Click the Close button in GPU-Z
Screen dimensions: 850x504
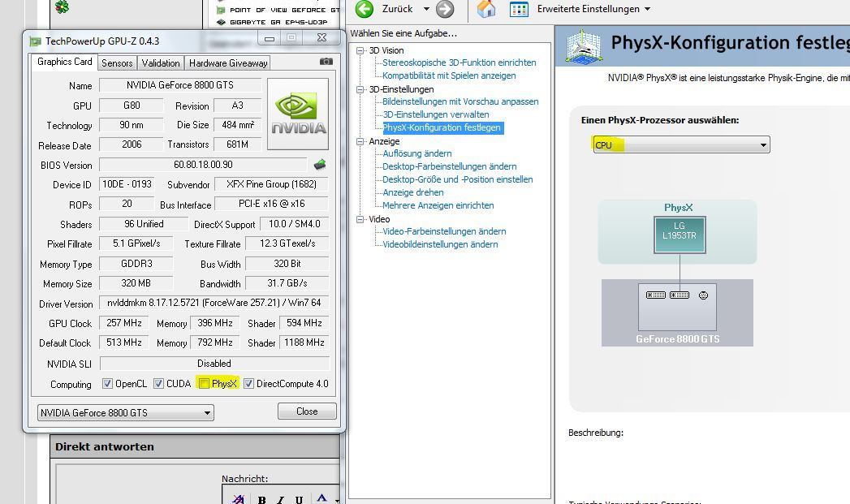(307, 411)
